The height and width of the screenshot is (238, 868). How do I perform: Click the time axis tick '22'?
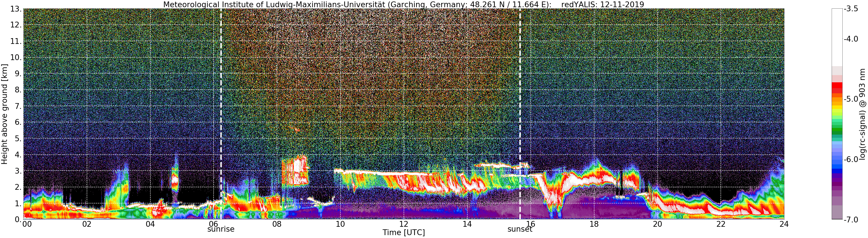pos(721,224)
